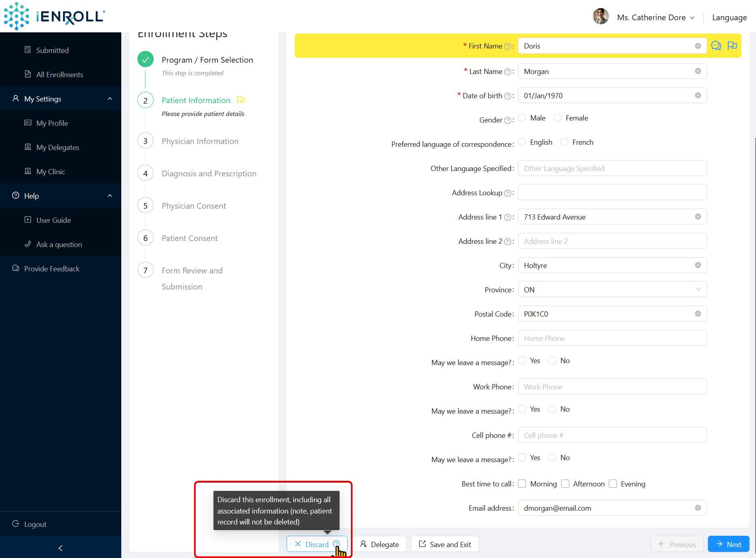Click the flag icon next to First Name
The width and height of the screenshot is (756, 558).
(x=732, y=46)
